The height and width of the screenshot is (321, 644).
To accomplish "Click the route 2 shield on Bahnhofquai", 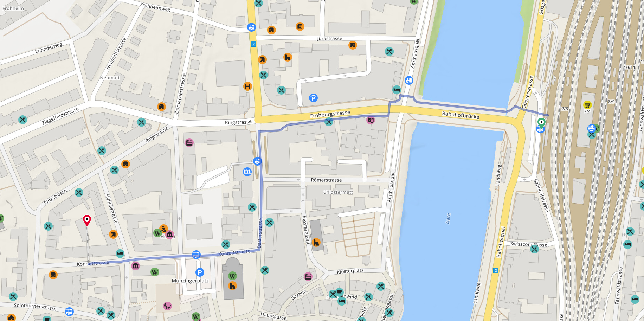I will pyautogui.click(x=496, y=270).
